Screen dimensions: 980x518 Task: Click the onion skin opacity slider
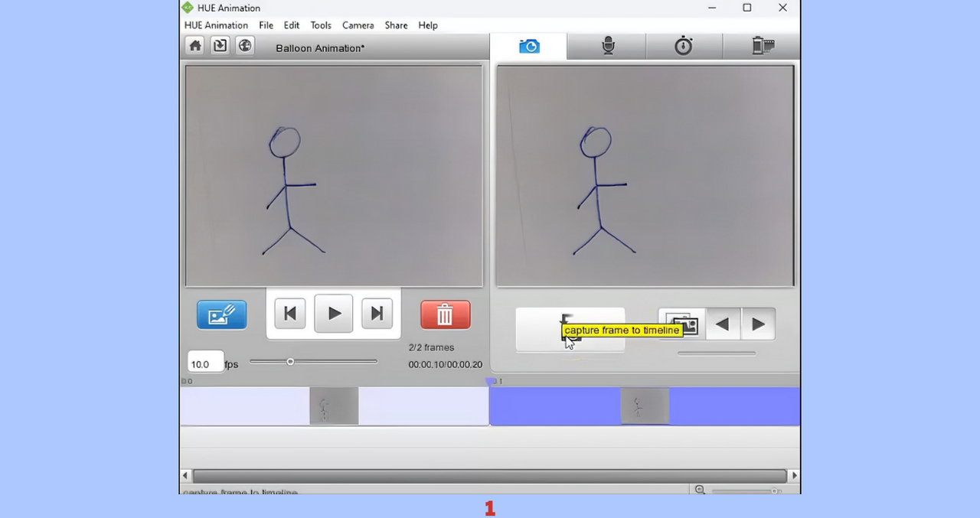coord(717,353)
